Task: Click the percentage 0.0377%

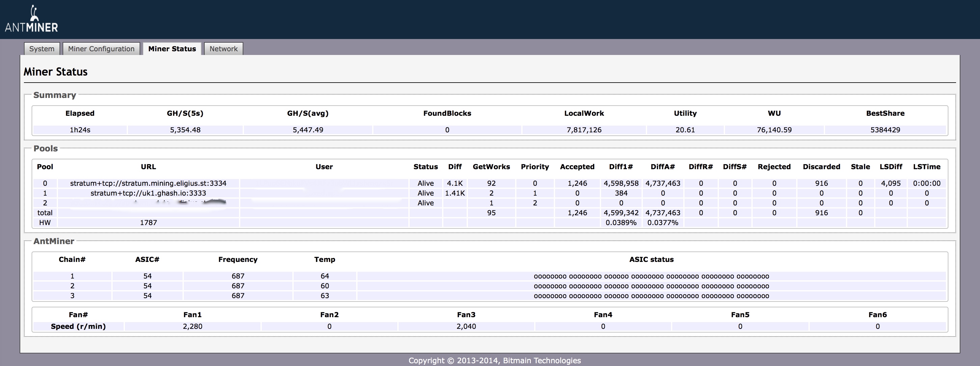Action: (x=663, y=223)
